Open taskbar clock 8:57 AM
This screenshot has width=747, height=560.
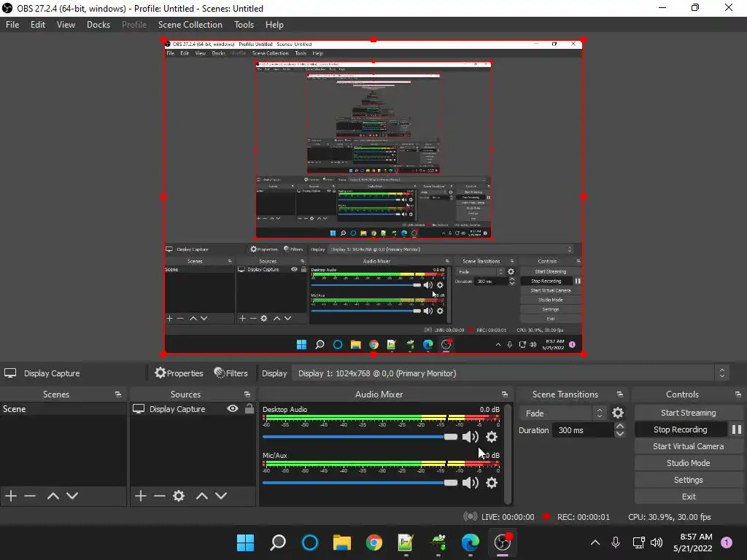pyautogui.click(x=693, y=542)
